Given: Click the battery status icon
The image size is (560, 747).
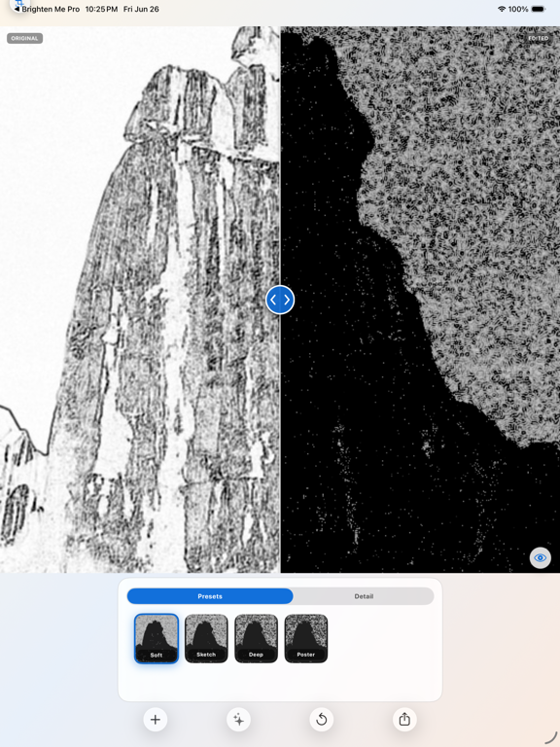Looking at the screenshot, I should 538,9.
